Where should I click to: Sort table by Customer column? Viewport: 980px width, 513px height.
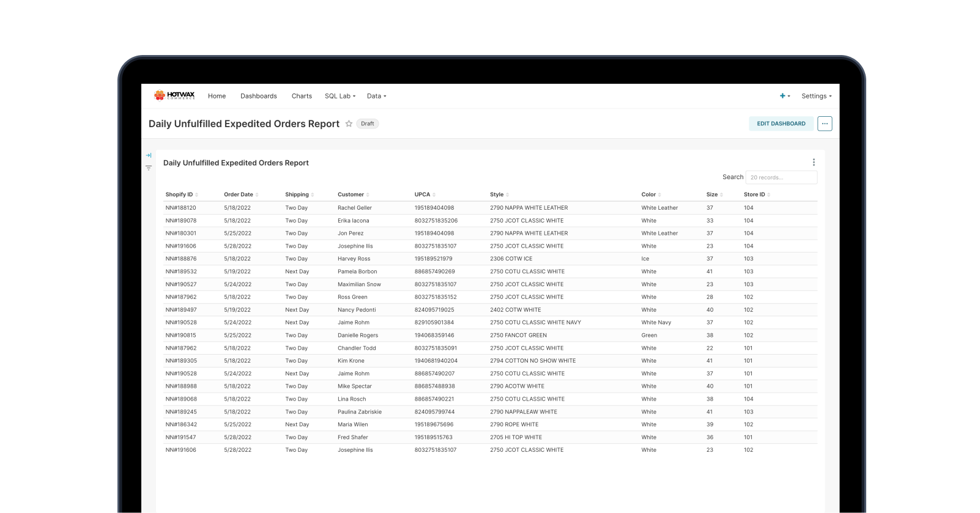[353, 194]
